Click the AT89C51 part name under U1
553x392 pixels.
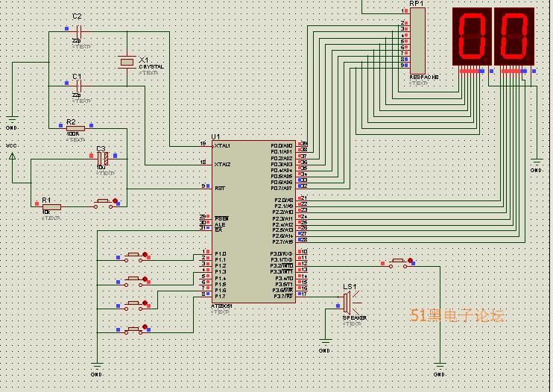coord(221,306)
